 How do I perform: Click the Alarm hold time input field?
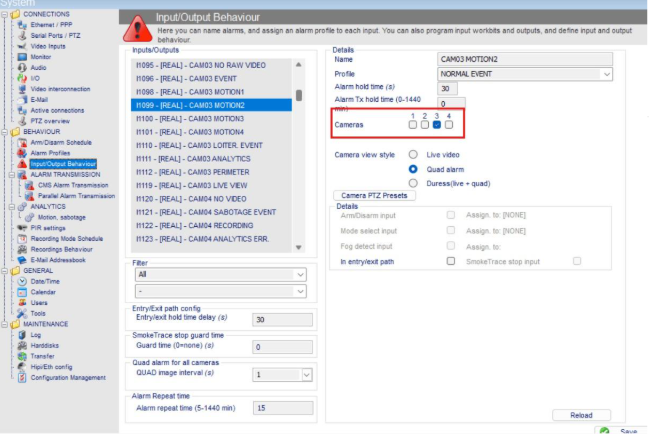pyautogui.click(x=448, y=89)
